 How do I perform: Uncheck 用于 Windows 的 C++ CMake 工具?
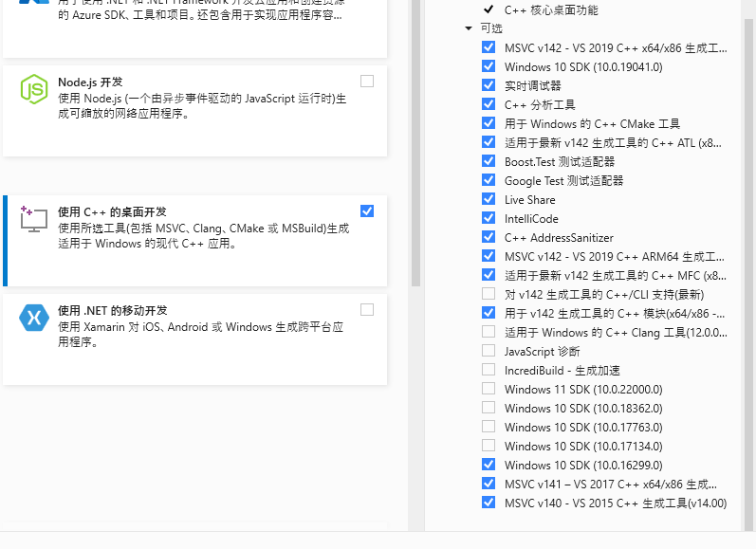coord(489,123)
